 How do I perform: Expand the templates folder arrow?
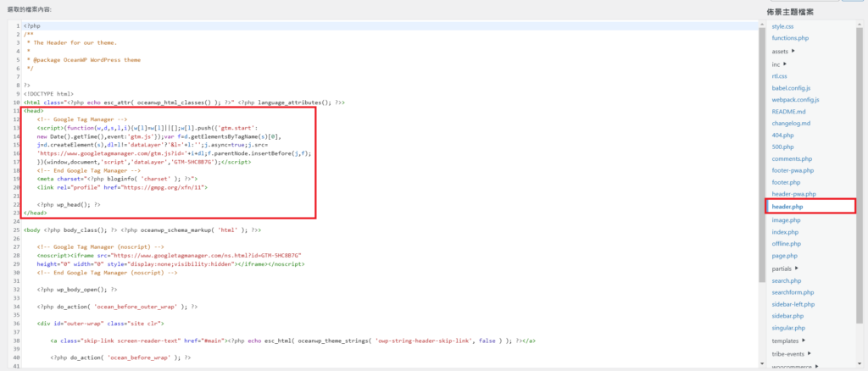pyautogui.click(x=804, y=340)
